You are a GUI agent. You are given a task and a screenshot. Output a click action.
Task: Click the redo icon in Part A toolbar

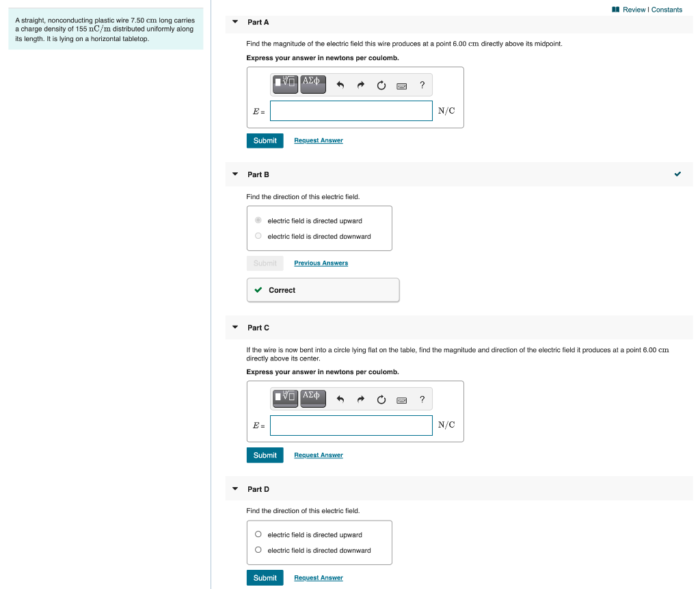tap(360, 84)
